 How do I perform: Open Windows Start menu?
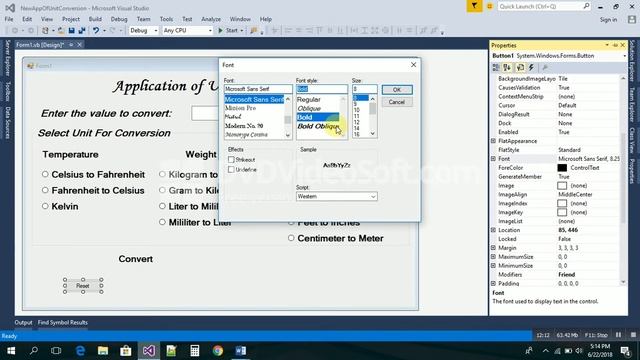(11, 351)
